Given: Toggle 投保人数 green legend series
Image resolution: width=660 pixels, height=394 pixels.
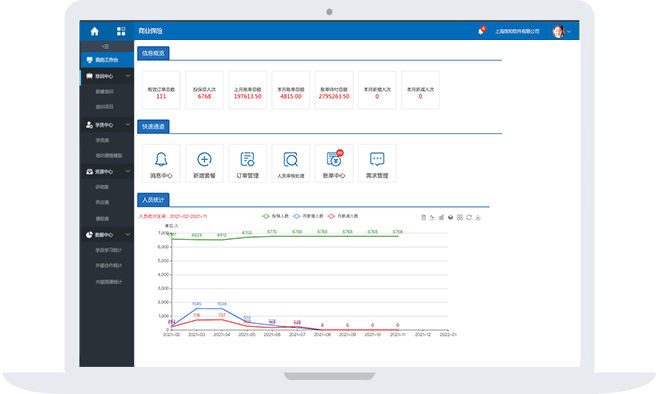Looking at the screenshot, I should 275,216.
